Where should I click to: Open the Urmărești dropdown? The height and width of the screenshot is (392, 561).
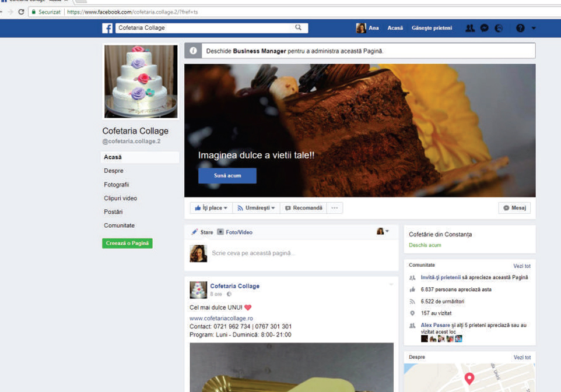256,208
